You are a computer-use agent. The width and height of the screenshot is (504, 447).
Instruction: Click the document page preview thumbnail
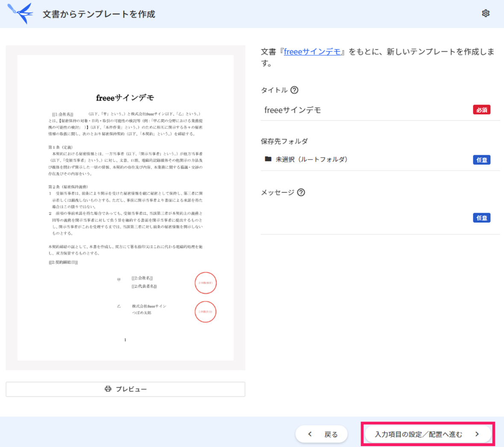[125, 207]
